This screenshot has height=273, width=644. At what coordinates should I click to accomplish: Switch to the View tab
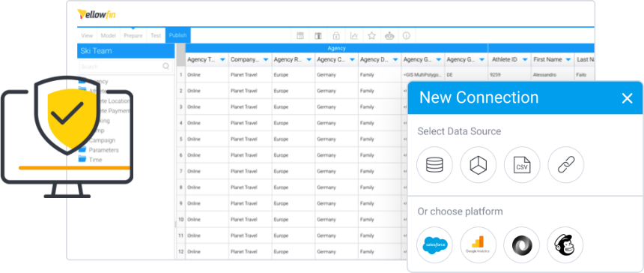pyautogui.click(x=87, y=36)
